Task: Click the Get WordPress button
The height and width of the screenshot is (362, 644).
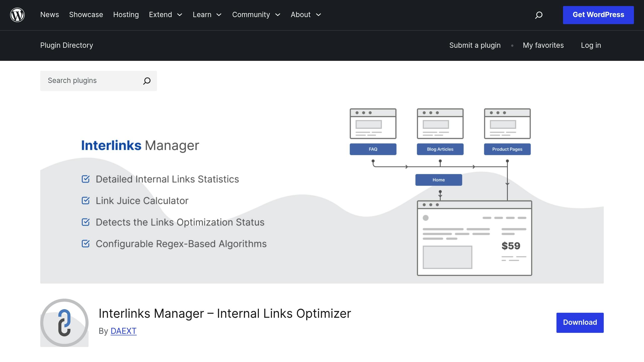Action: [598, 15]
